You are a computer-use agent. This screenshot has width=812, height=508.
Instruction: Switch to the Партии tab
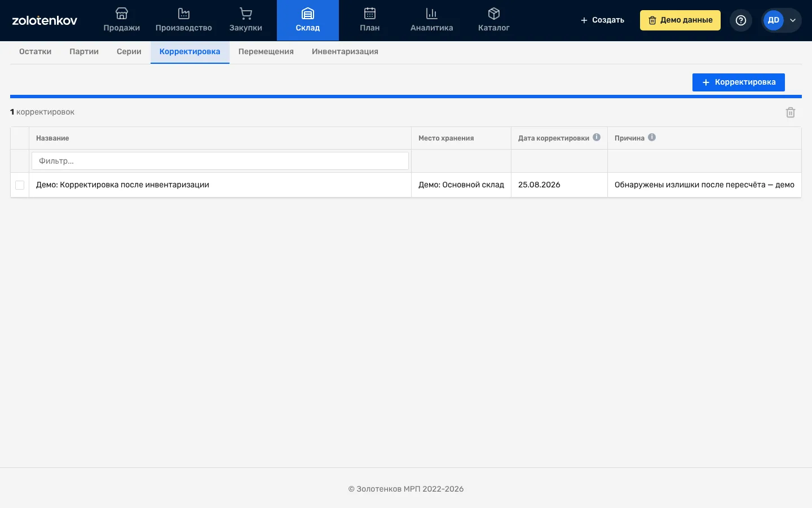click(x=84, y=51)
